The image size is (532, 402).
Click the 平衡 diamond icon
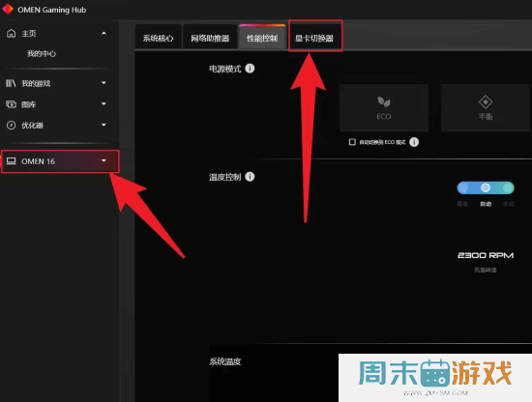coord(486,101)
